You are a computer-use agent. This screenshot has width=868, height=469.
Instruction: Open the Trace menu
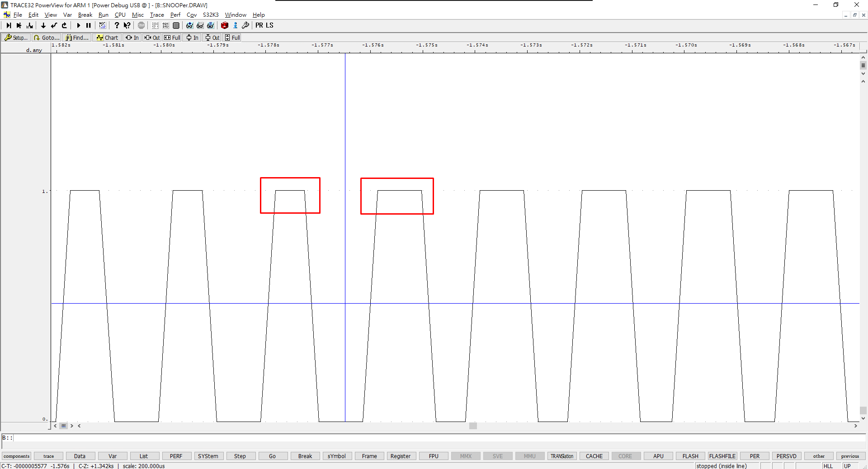(157, 15)
